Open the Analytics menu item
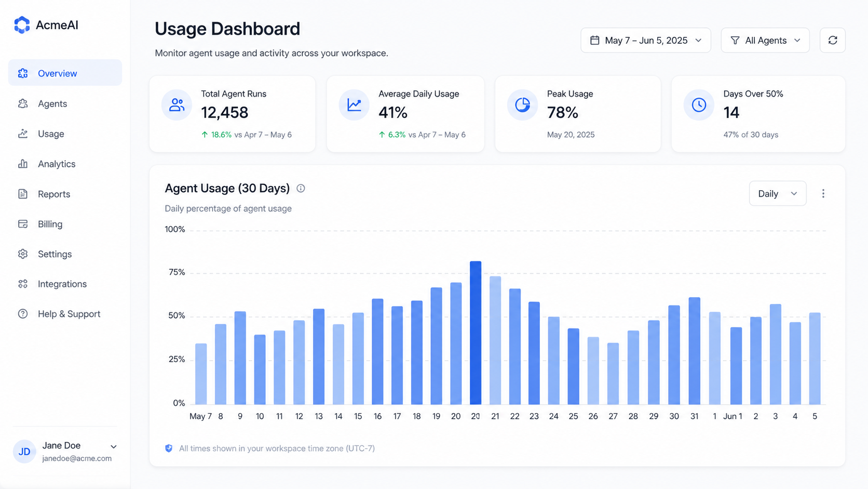Image resolution: width=868 pixels, height=489 pixels. 65,164
